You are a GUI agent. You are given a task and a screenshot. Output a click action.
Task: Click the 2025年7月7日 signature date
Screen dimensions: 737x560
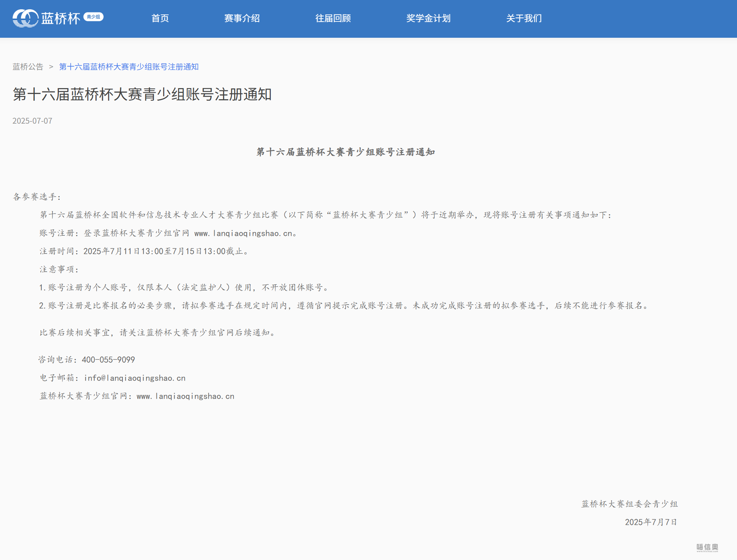pyautogui.click(x=651, y=522)
